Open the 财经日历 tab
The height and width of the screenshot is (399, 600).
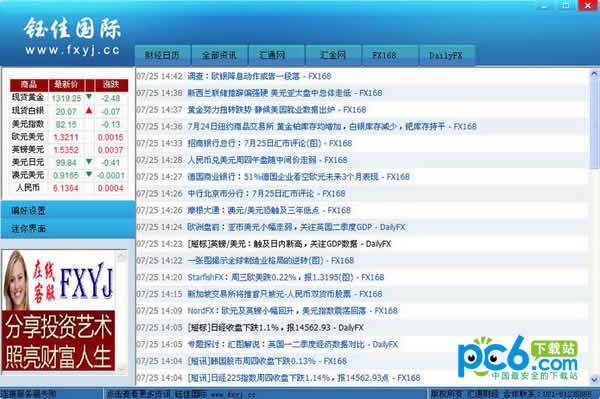(x=162, y=55)
